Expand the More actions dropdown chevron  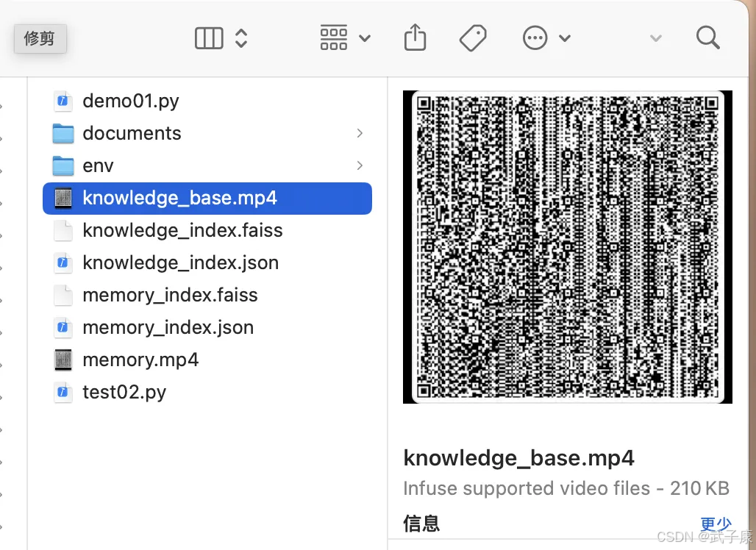coord(565,38)
